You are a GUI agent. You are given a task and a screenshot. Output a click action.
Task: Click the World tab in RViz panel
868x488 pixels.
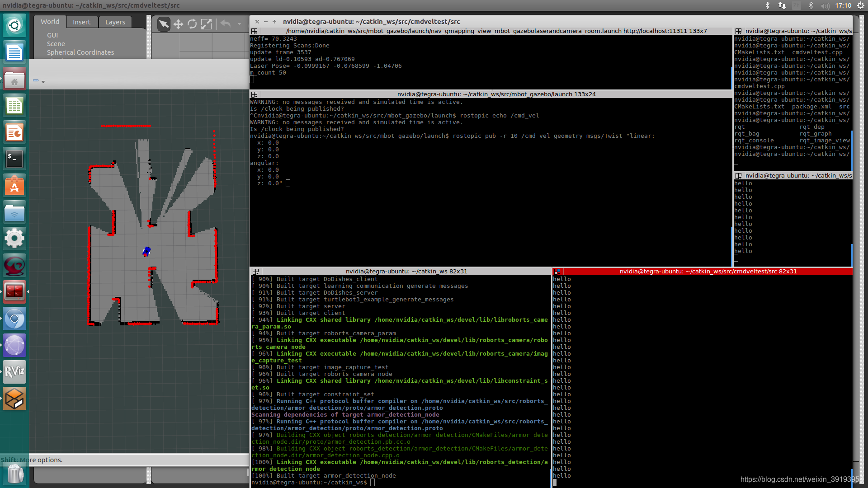(x=49, y=21)
